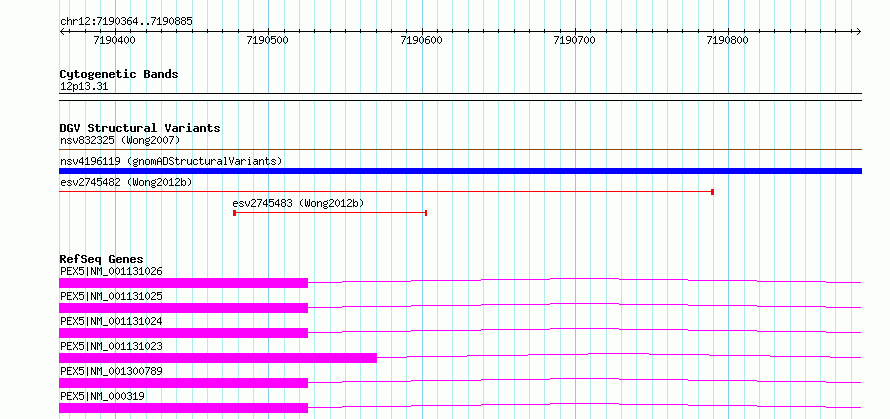The height and width of the screenshot is (419, 890).
Task: Open the RefSeq Genes track title
Action: pyautogui.click(x=102, y=259)
